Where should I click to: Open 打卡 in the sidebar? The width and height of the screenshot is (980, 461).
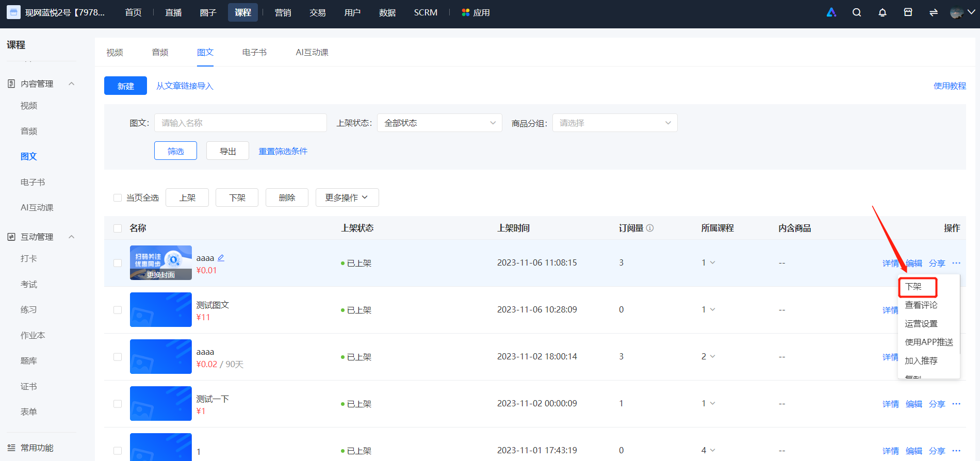[x=29, y=258]
